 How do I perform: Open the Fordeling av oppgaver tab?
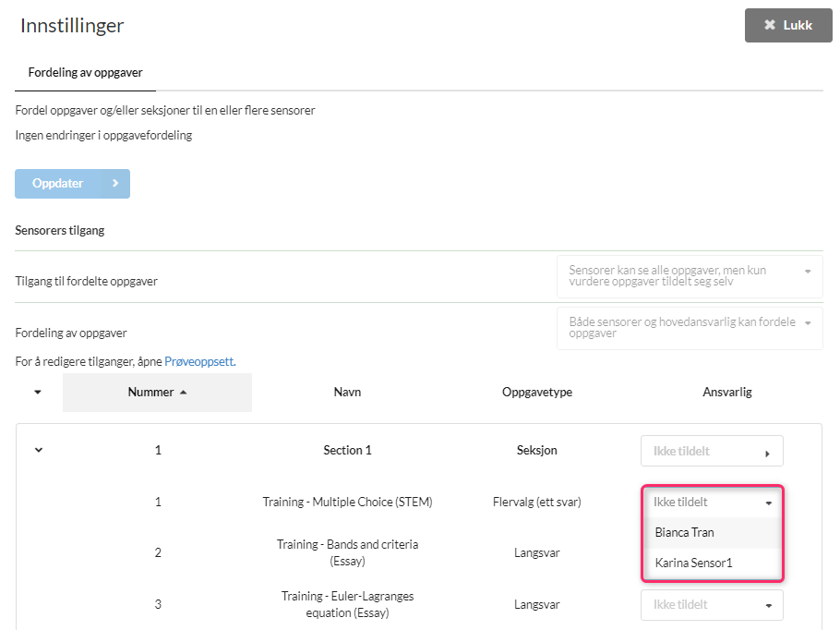pos(85,72)
